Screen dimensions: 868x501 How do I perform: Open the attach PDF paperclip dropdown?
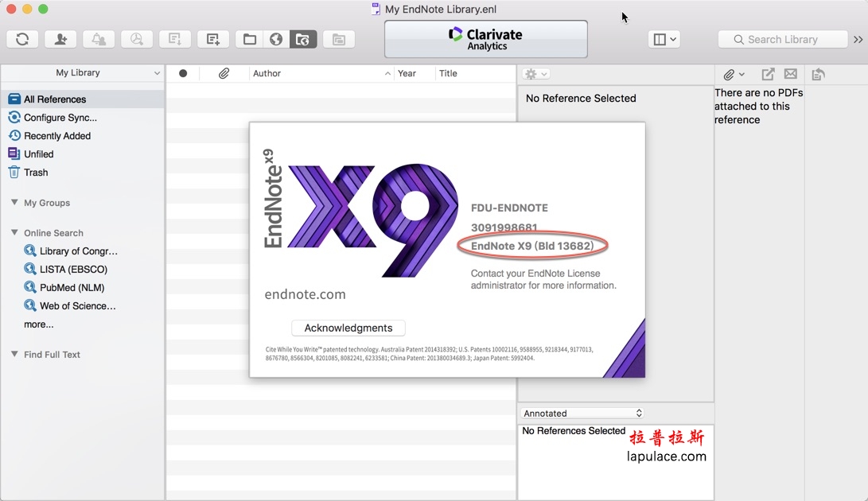[x=734, y=74]
